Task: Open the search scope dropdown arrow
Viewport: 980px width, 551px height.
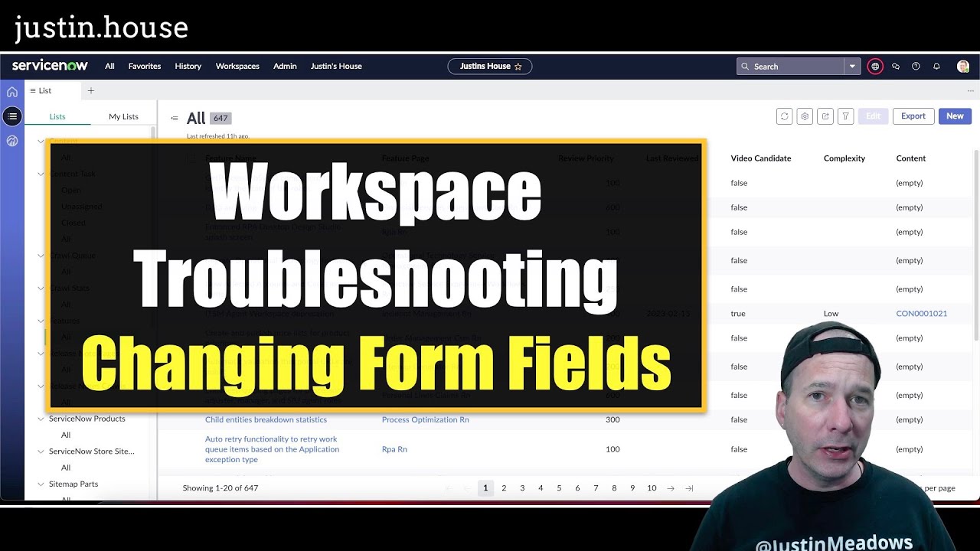Action: click(x=852, y=67)
